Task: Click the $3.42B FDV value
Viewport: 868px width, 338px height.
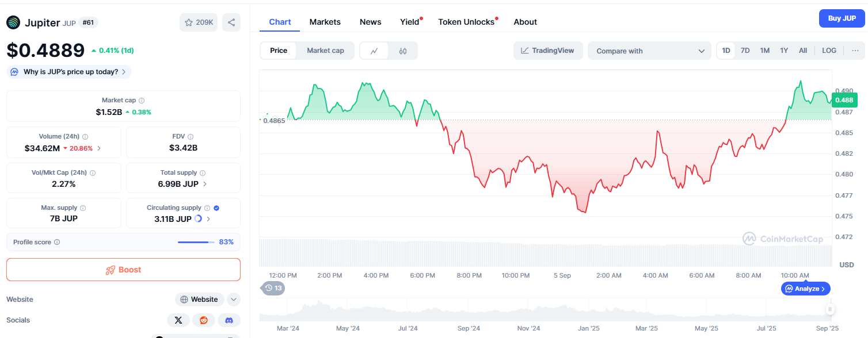Action: pos(183,148)
